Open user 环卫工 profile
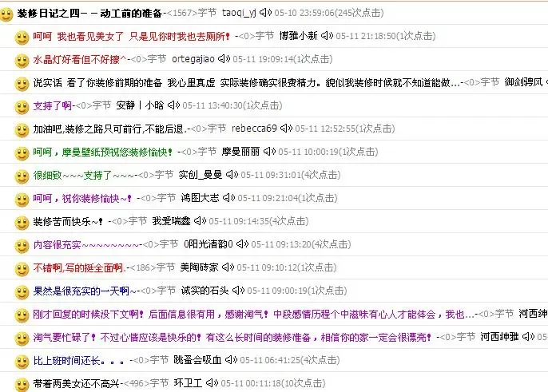Viewport: 548px width, 392px height. pyautogui.click(x=188, y=384)
